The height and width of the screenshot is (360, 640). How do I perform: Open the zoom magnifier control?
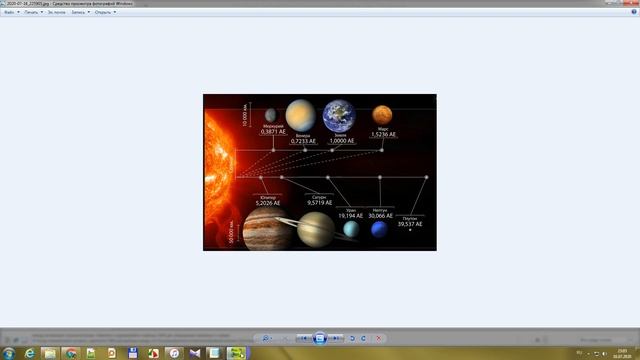tap(267, 338)
